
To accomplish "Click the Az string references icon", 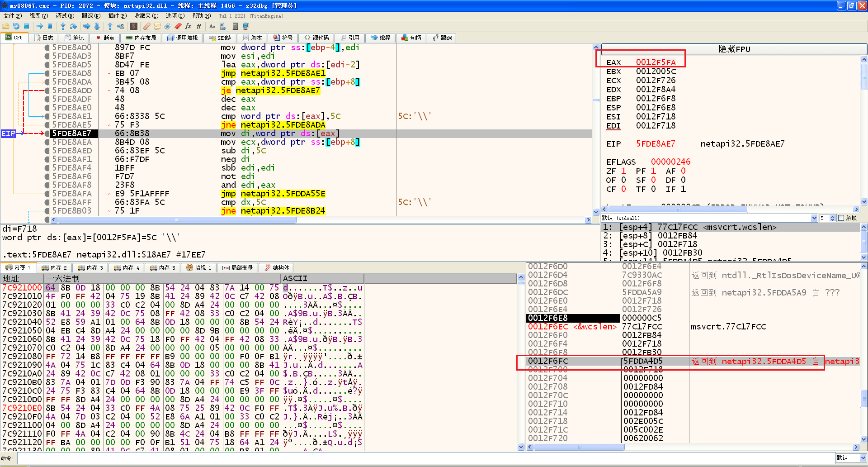I will click(212, 26).
